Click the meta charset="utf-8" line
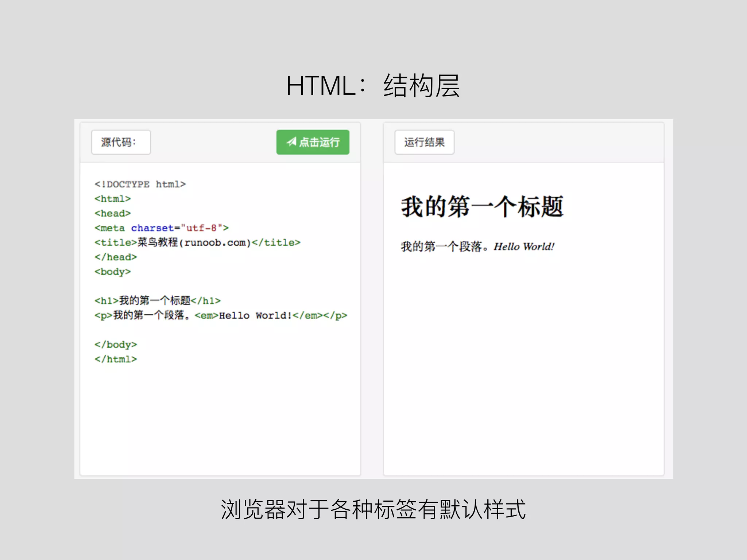 click(162, 228)
